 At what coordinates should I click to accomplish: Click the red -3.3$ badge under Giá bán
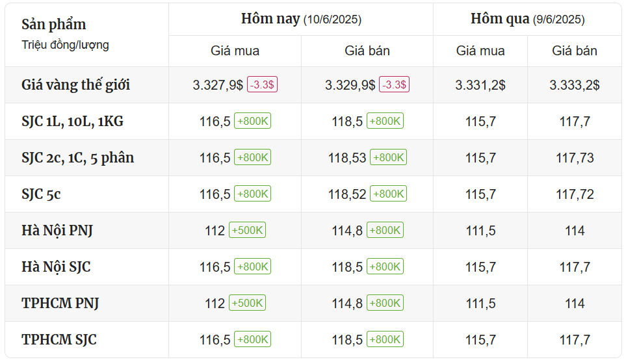(395, 85)
